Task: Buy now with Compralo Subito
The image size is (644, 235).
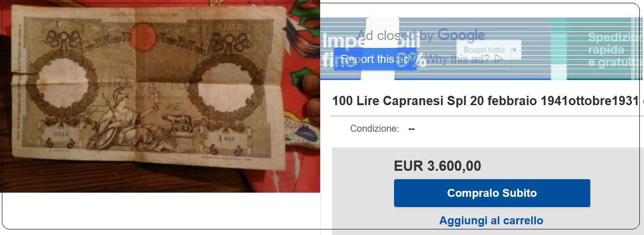Action: point(492,193)
